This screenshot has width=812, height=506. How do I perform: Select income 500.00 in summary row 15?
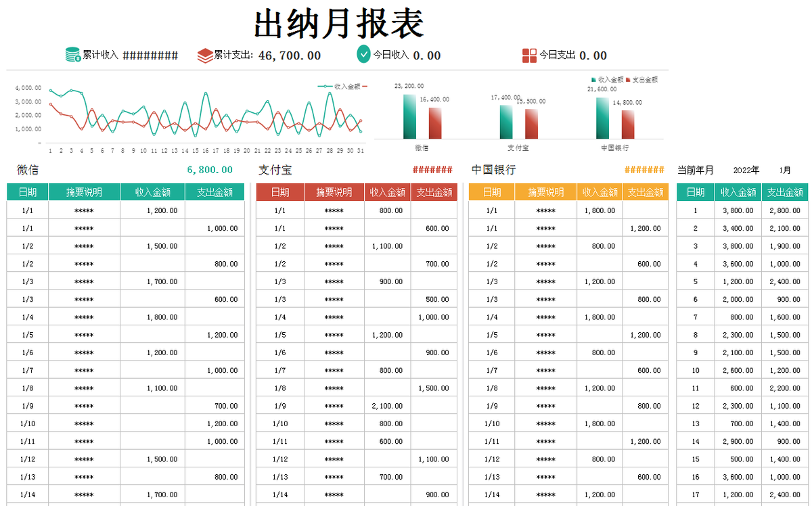pos(742,459)
